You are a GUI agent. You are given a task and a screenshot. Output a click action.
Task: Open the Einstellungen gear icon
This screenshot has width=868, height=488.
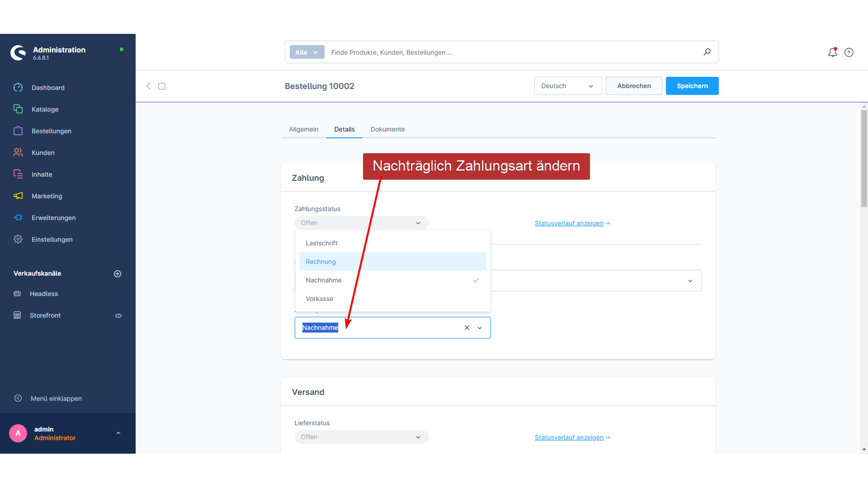coord(18,239)
